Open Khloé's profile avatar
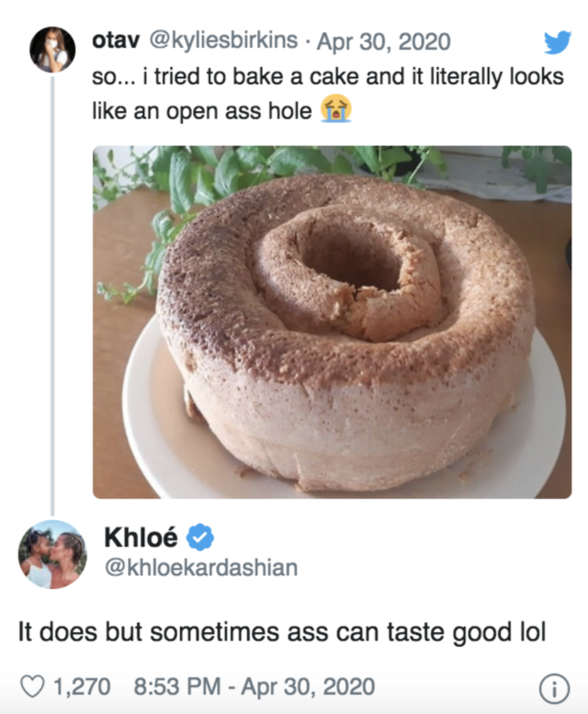 [x=52, y=553]
